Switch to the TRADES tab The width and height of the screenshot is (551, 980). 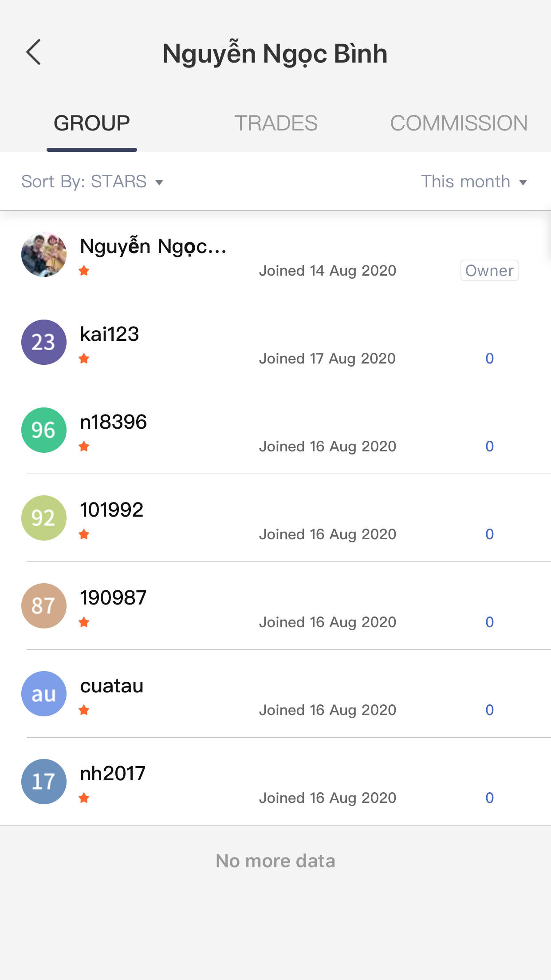click(276, 123)
